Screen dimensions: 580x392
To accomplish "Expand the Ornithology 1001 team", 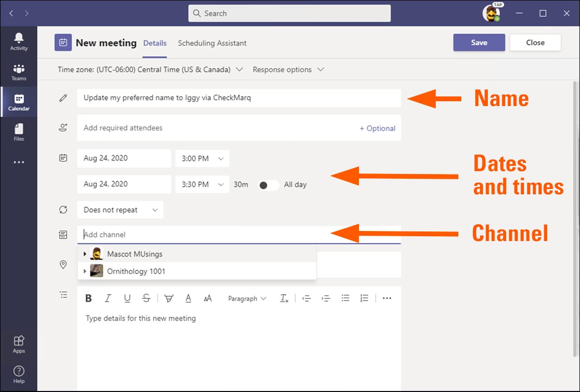I will click(85, 271).
